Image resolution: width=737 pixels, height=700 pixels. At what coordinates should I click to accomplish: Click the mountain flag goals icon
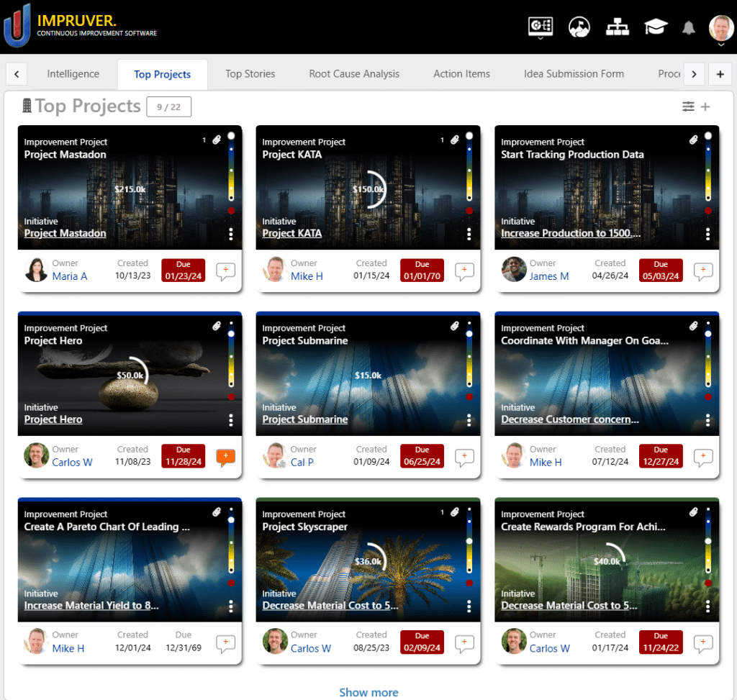coord(579,27)
